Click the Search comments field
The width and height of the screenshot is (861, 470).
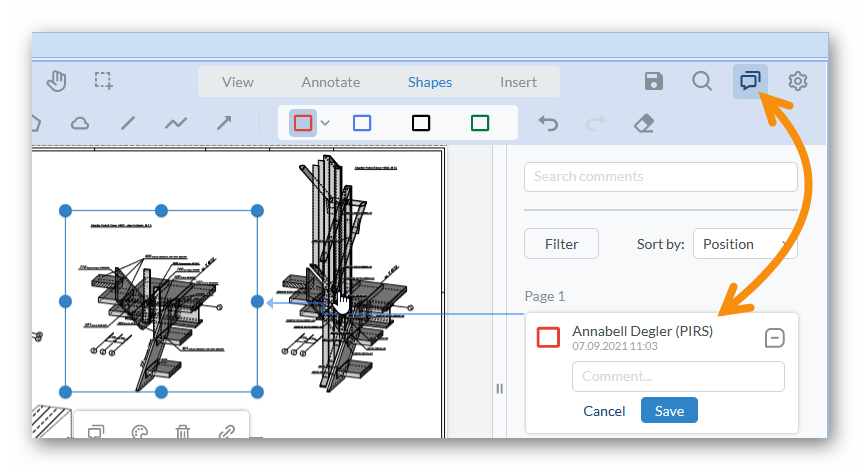(660, 177)
